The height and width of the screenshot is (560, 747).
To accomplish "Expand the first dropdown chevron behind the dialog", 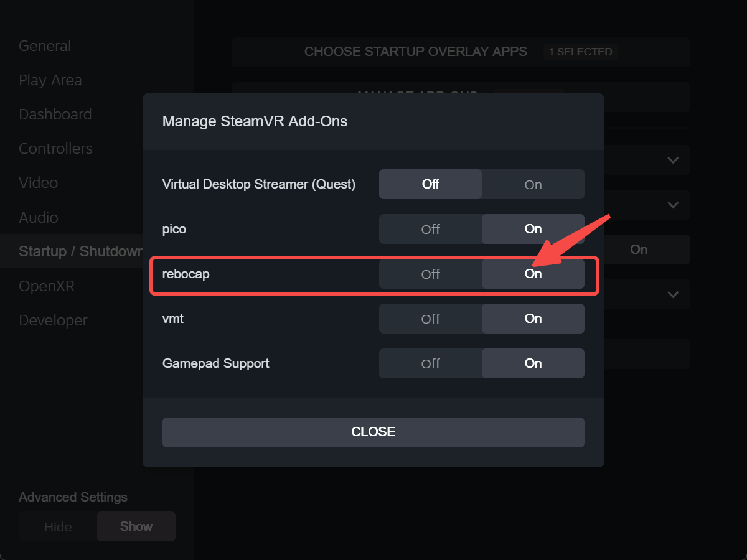I will click(673, 160).
